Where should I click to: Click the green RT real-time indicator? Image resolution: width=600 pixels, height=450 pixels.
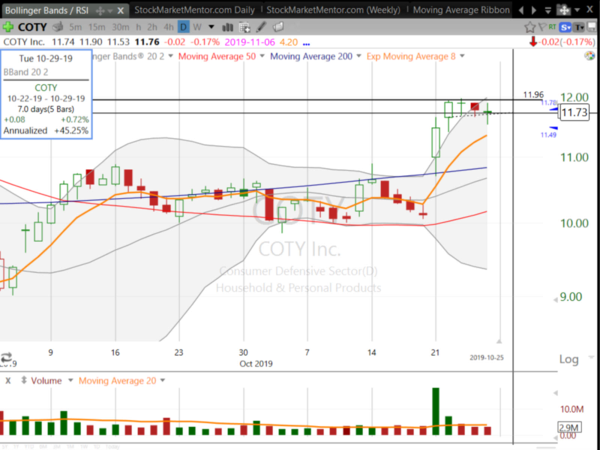point(552,27)
